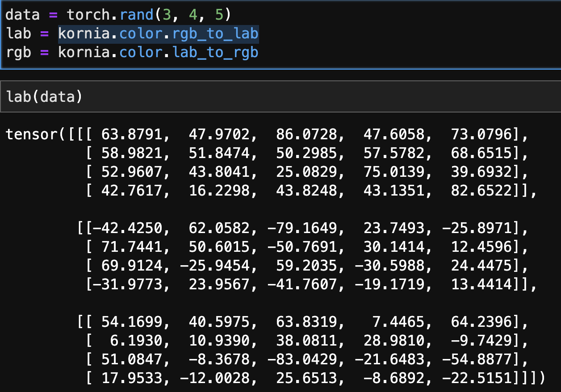Click kornia on the second code line
Screen dimensions: 561x392
tap(86, 33)
